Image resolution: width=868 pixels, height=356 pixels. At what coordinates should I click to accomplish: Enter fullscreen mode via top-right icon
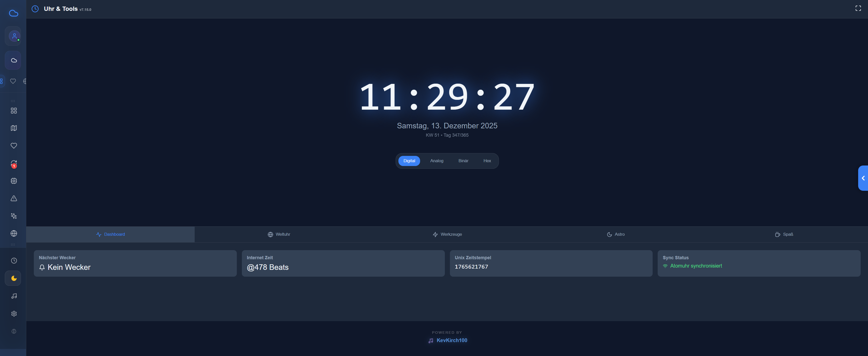point(858,8)
